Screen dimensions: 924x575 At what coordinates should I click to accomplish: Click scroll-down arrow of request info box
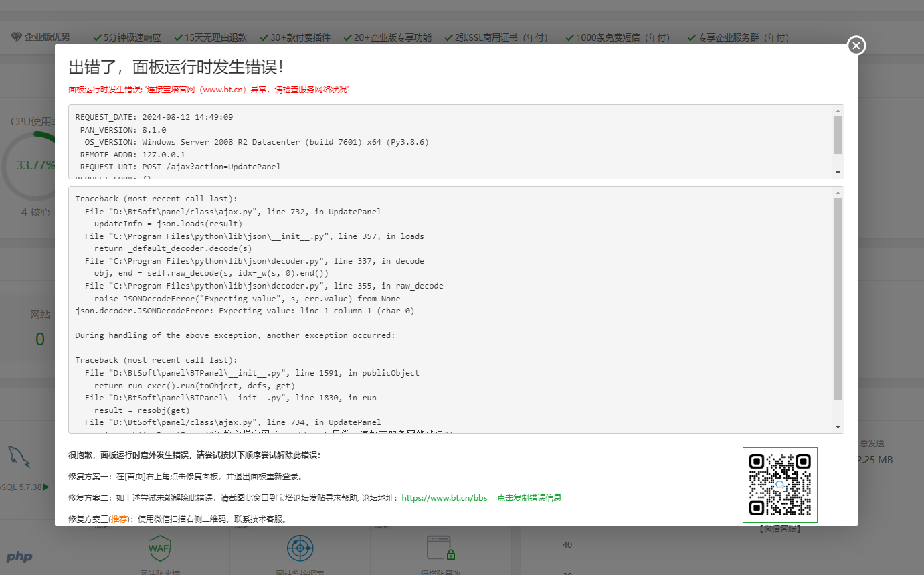[x=838, y=173]
